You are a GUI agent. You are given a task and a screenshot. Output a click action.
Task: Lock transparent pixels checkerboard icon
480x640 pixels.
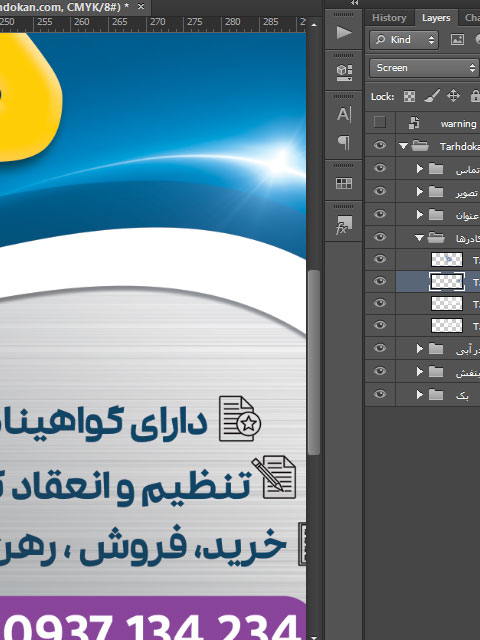pos(409,96)
